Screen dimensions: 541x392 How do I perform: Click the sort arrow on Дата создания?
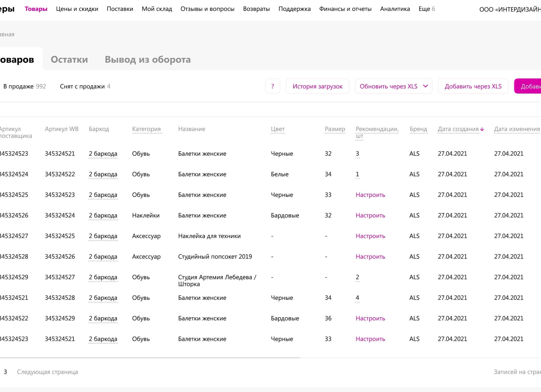[x=482, y=129]
